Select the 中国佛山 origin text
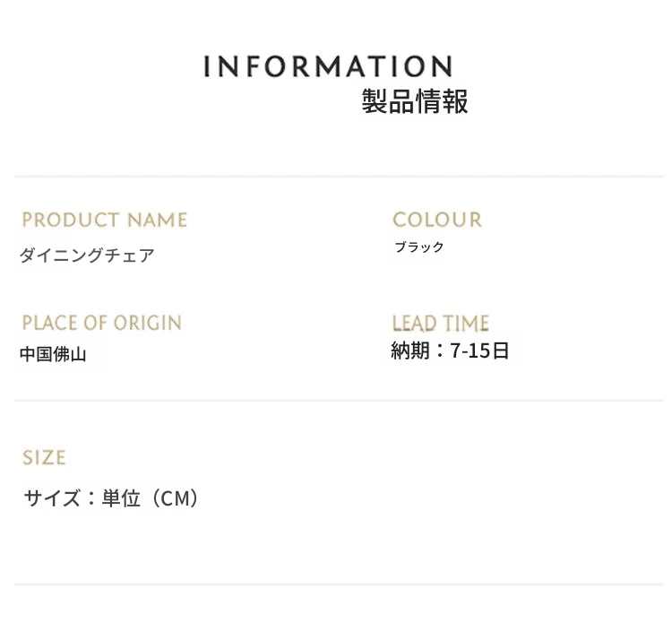 tap(53, 355)
